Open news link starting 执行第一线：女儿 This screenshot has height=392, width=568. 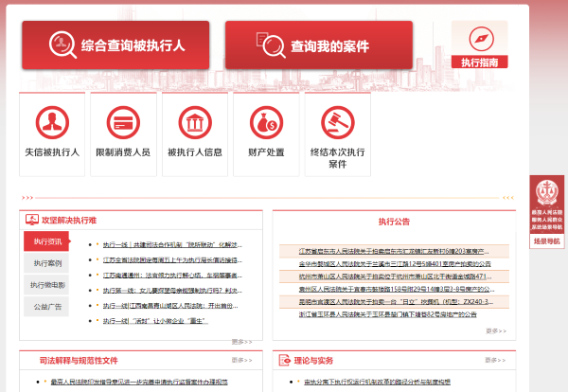pos(172,291)
